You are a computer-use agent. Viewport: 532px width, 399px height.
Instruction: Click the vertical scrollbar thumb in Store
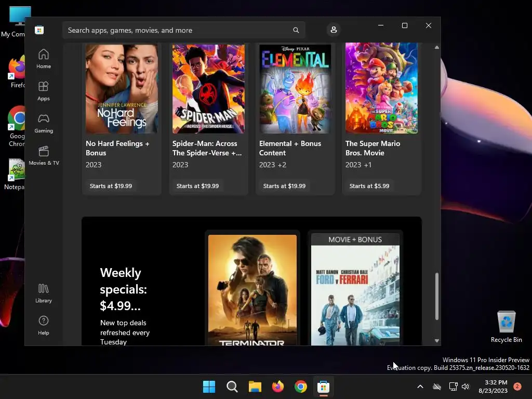click(436, 296)
